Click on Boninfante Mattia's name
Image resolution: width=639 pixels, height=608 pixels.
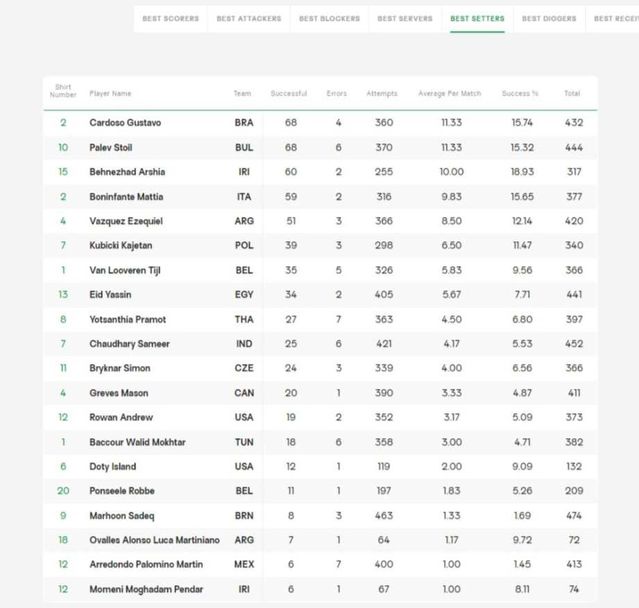coord(126,197)
